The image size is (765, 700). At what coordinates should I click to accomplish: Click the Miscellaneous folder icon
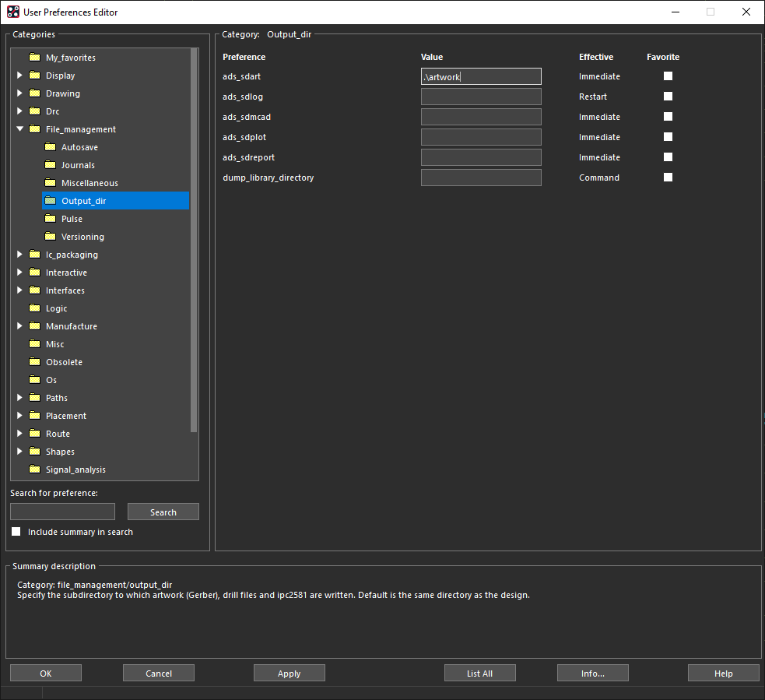(51, 182)
